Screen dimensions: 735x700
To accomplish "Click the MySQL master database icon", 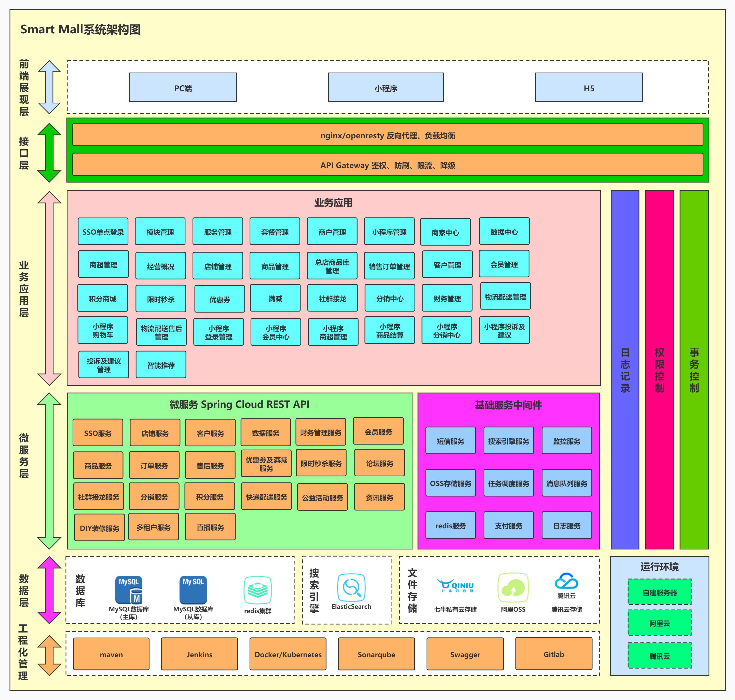I will coord(129,590).
